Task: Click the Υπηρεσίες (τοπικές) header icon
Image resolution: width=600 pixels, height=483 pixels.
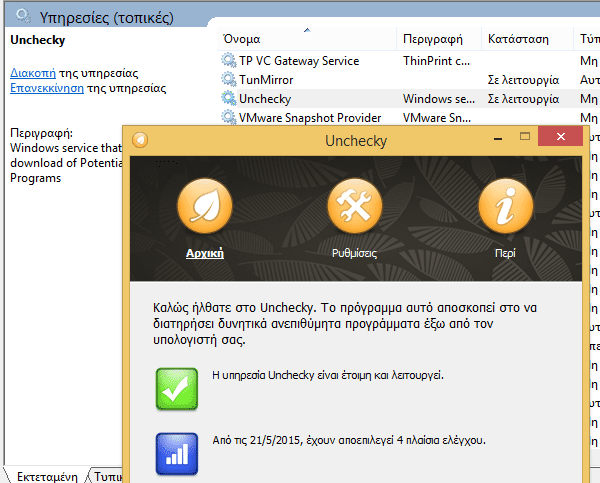Action: tap(23, 16)
